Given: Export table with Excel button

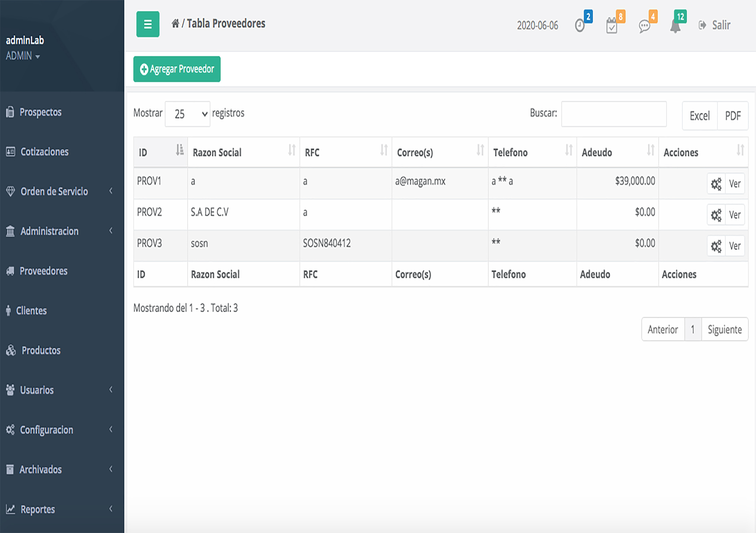Looking at the screenshot, I should click(x=700, y=116).
